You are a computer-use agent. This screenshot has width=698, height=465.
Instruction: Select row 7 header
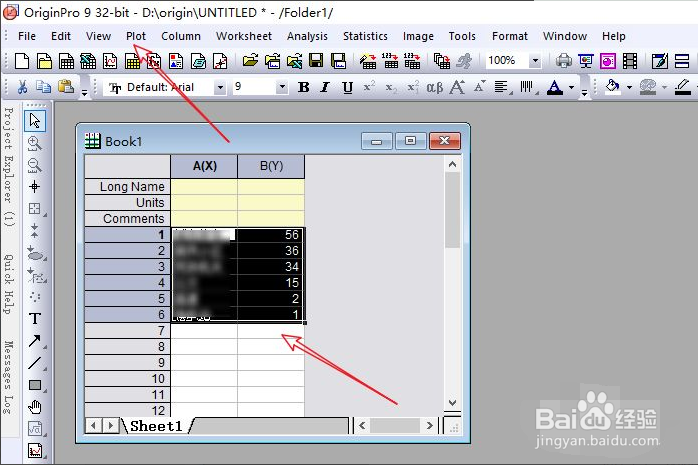127,331
